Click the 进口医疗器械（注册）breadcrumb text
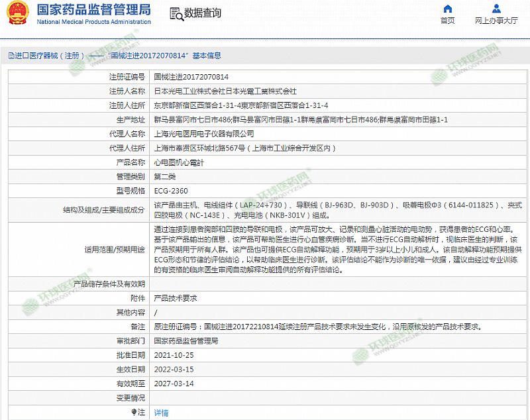 pyautogui.click(x=52, y=56)
